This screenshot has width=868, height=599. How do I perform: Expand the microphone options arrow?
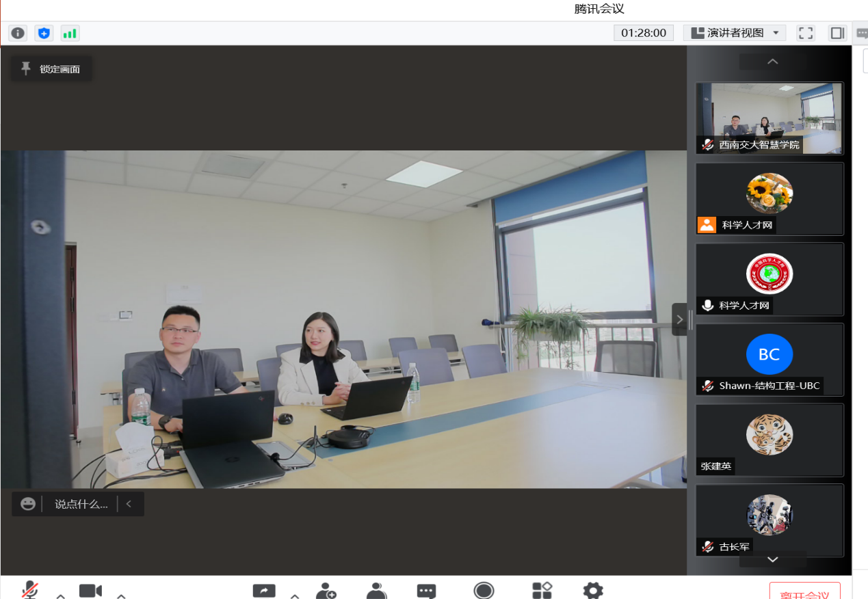point(60,595)
